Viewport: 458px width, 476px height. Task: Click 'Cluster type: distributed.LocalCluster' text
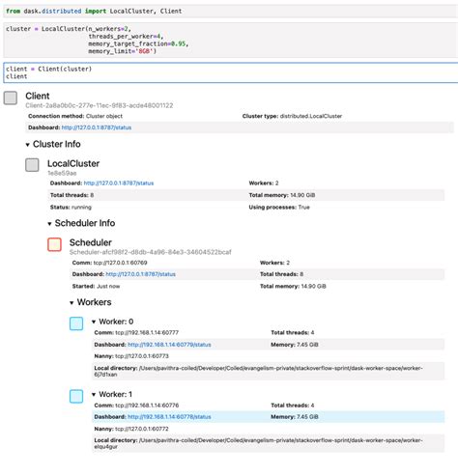tap(292, 116)
